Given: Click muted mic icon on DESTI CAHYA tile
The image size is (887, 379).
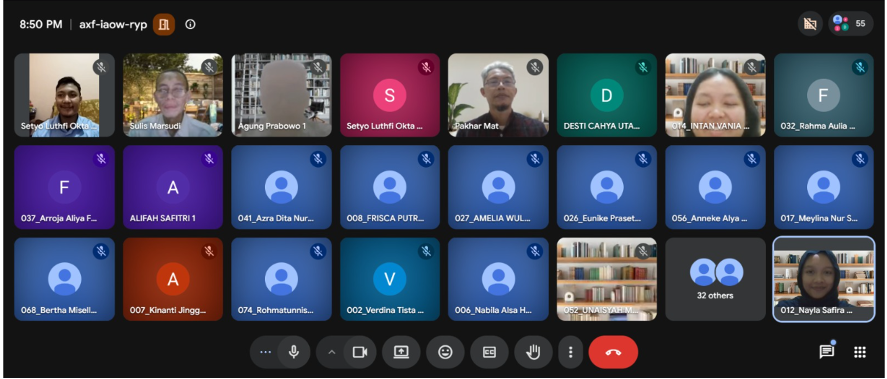Looking at the screenshot, I should pyautogui.click(x=643, y=67).
